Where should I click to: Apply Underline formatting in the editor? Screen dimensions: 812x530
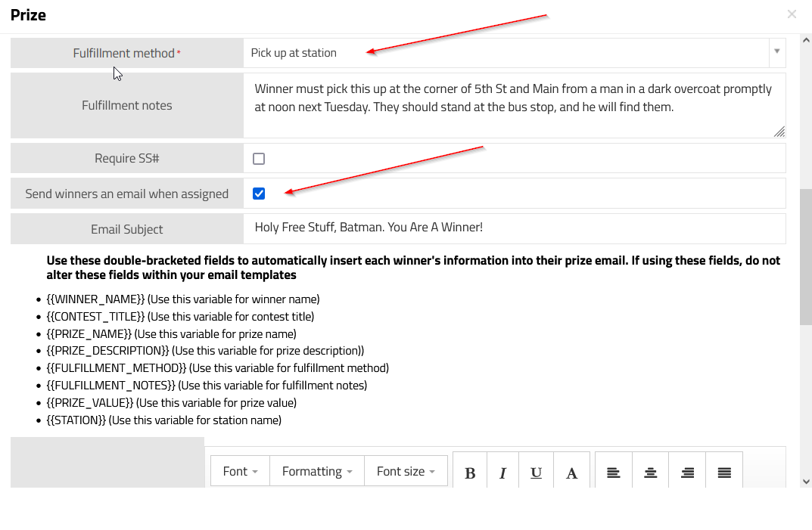[536, 472]
